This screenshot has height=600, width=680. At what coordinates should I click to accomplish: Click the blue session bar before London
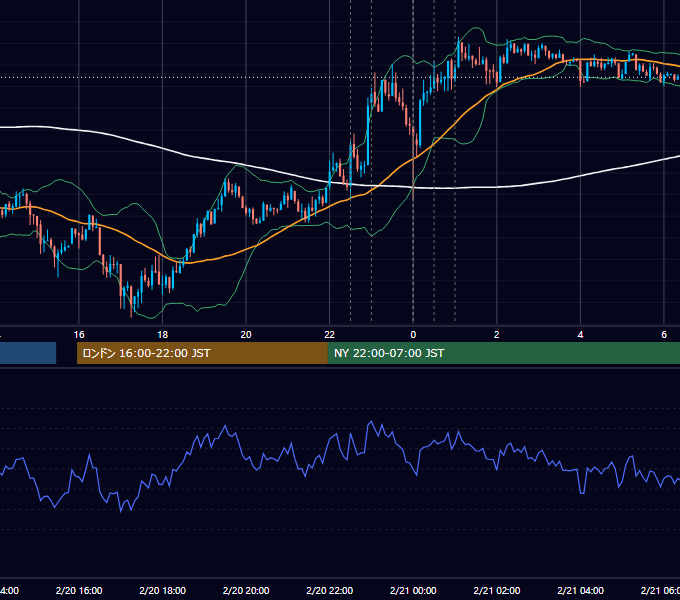click(x=28, y=353)
